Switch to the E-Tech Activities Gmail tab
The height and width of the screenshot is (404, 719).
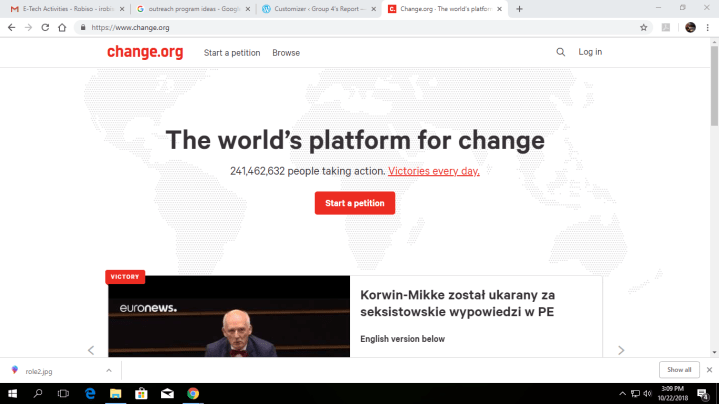(67, 9)
